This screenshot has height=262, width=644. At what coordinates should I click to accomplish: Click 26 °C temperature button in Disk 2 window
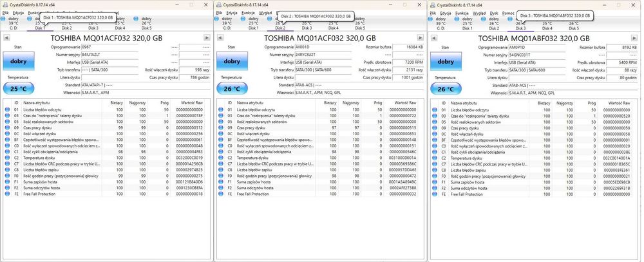pos(232,88)
